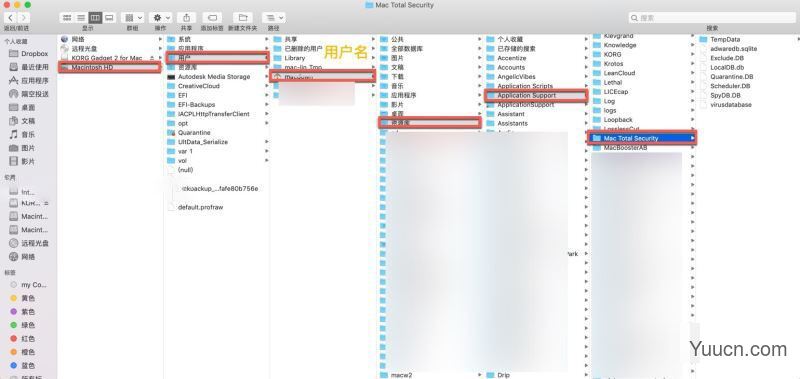Filter by the 绿色 green tag
The image size is (800, 379).
[23, 325]
